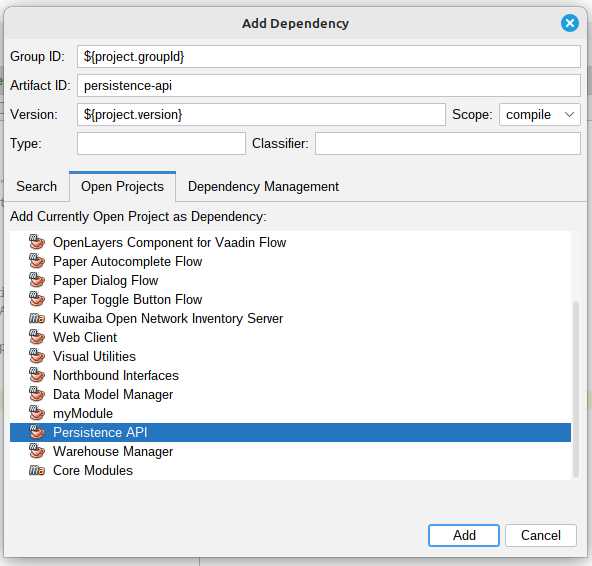Click the Core Modules Maven icon
The image size is (592, 566).
37,470
